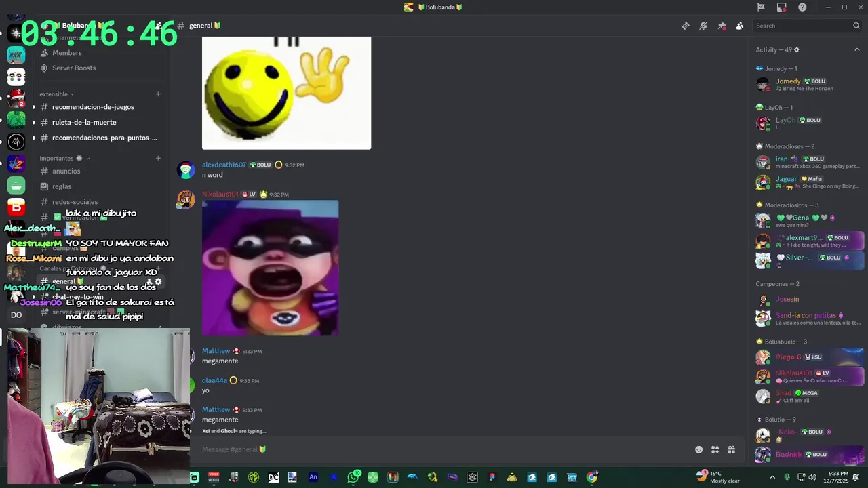The image size is (868, 488).
Task: Open the gift icon in message bar
Action: (731, 449)
